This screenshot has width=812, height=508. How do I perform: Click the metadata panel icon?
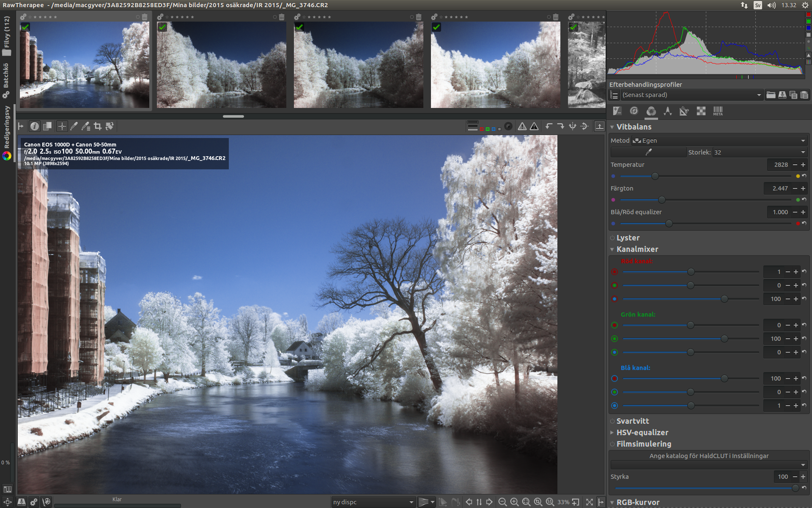tap(718, 112)
